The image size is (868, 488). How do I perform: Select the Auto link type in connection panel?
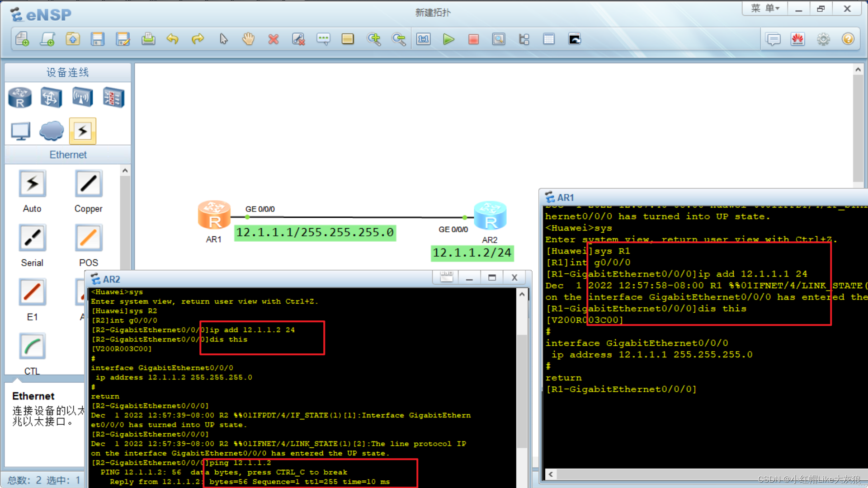(32, 183)
